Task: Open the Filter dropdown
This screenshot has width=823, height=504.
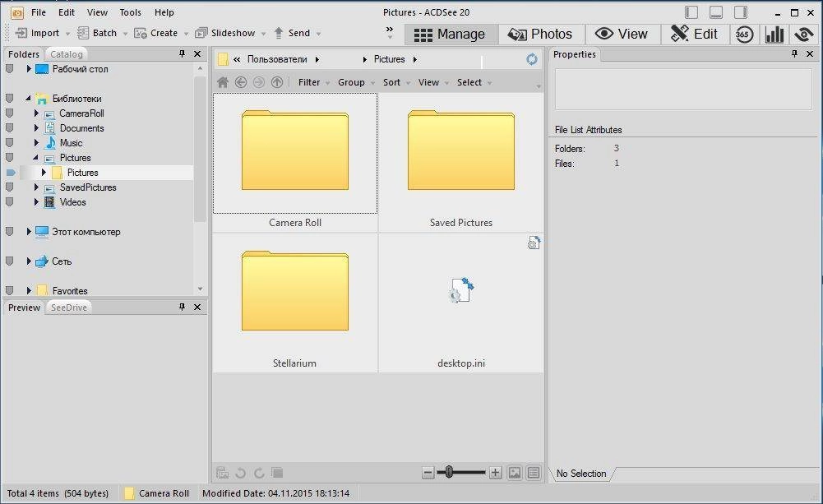Action: point(314,82)
